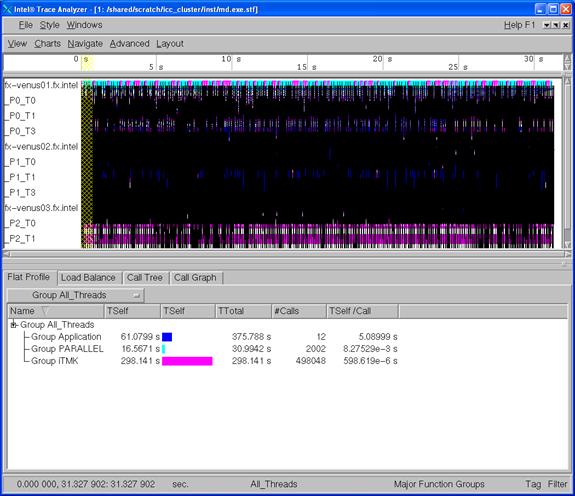Click the inner child-window minimize icon
This screenshot has width=575, height=496.
547,25
